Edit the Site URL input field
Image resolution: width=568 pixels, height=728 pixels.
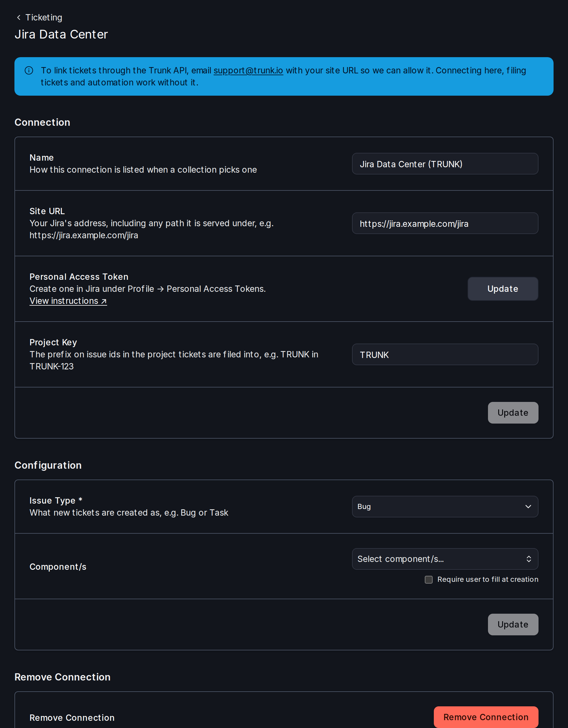click(x=445, y=223)
